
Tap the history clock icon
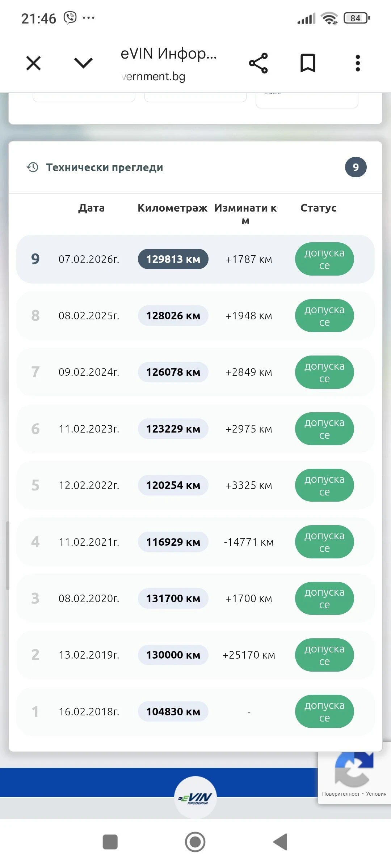coord(33,167)
